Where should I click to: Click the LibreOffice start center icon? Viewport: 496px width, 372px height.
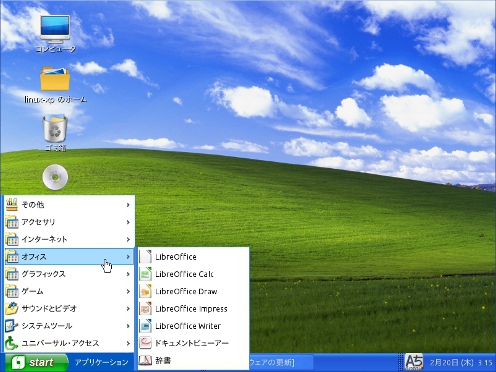[145, 257]
